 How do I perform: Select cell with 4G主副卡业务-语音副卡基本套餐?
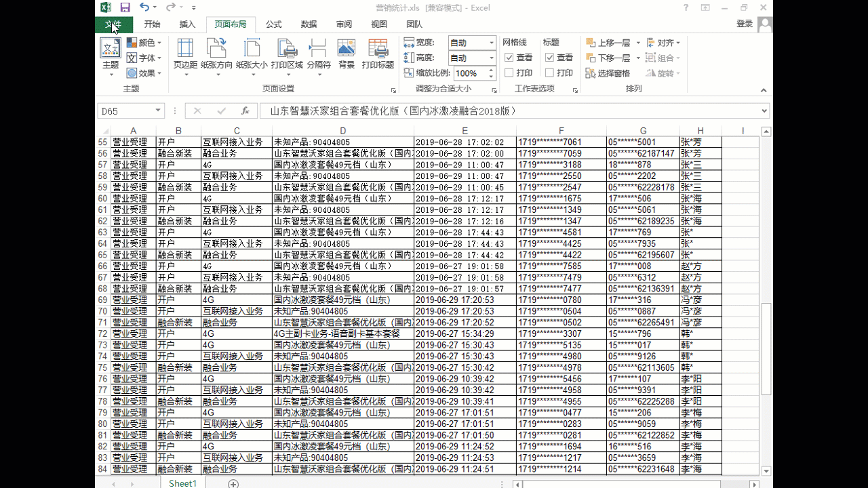point(343,333)
